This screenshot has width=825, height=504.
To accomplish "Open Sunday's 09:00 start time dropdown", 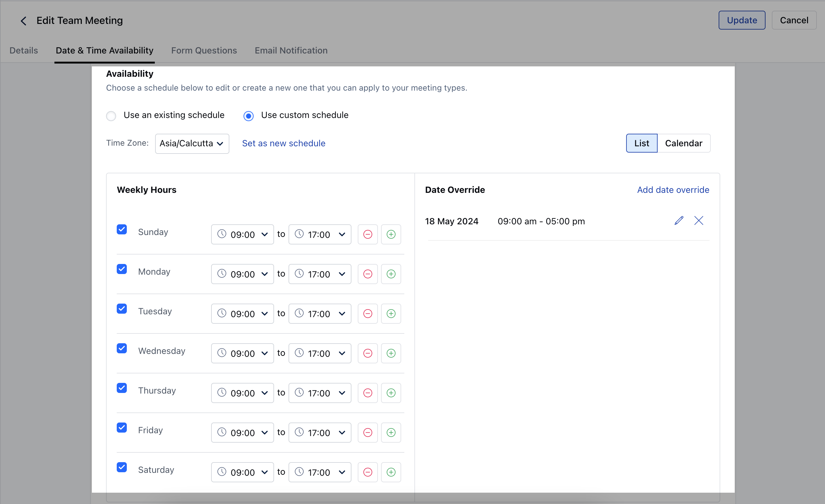I will [242, 234].
